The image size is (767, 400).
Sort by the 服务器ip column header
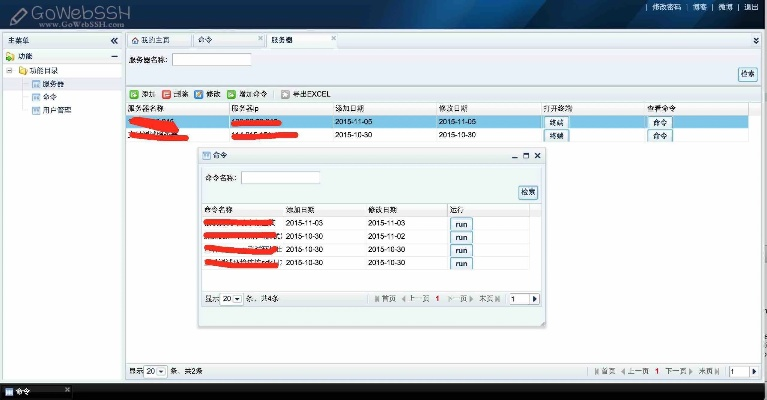pyautogui.click(x=281, y=109)
